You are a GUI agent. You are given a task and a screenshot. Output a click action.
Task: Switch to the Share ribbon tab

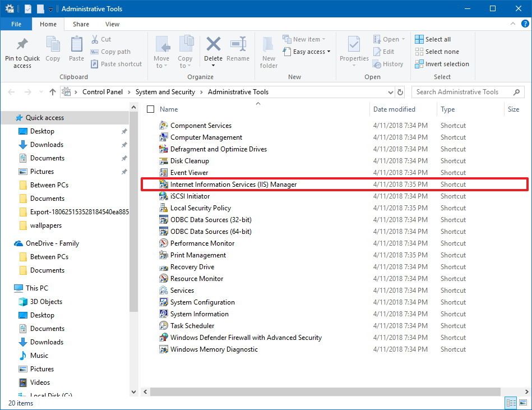pos(81,24)
